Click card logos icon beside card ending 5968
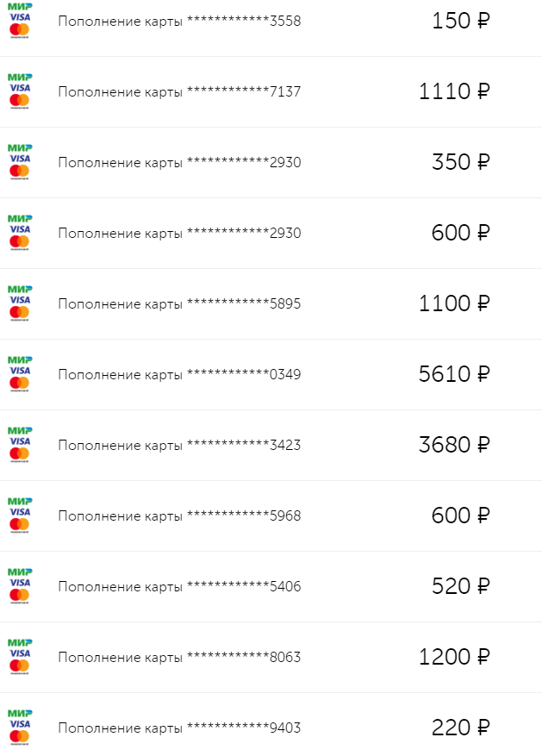The image size is (542, 756). (19, 515)
